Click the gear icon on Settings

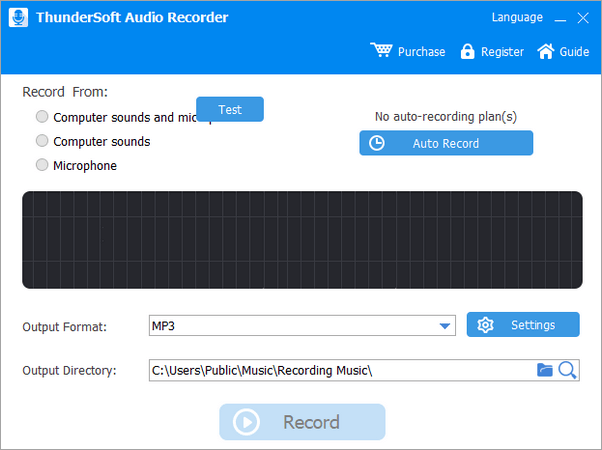(x=485, y=325)
